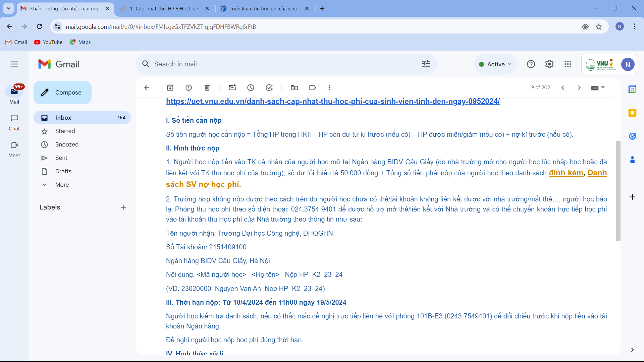Image resolution: width=644 pixels, height=362 pixels.
Task: Open the Google account avatar N
Action: 628,64
